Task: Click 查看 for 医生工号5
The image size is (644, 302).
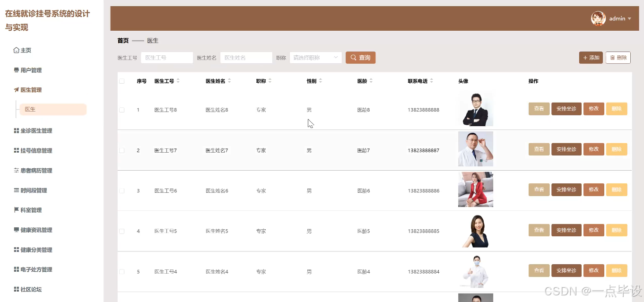Action: tap(539, 230)
